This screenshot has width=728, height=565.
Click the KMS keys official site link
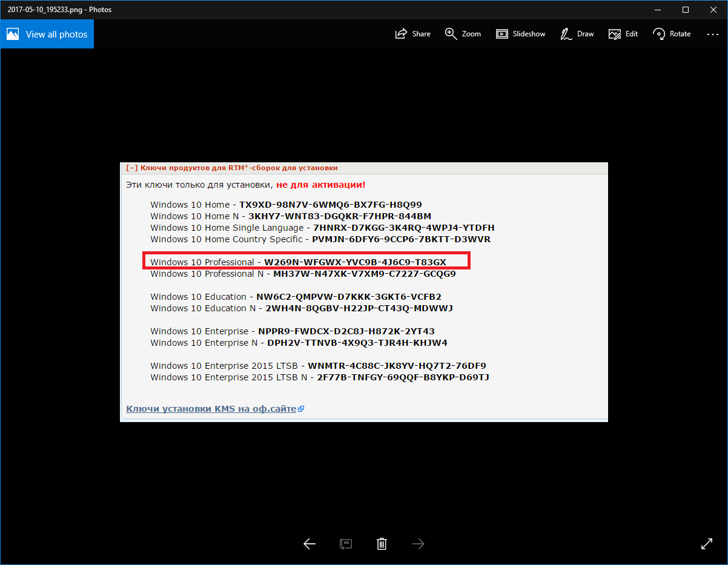tap(211, 409)
